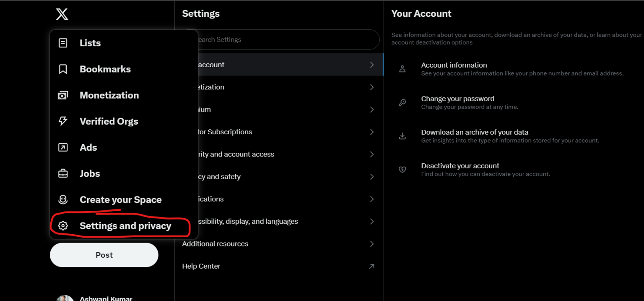Viewport: 644px width, 301px height.
Task: Click the Bookmarks icon
Action: (63, 69)
